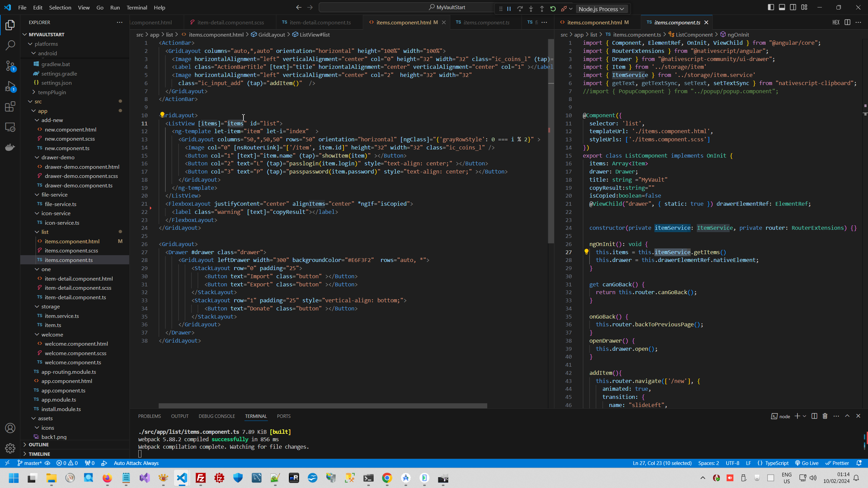The image size is (868, 488).
Task: Open the Source Control view
Action: pos(10,65)
